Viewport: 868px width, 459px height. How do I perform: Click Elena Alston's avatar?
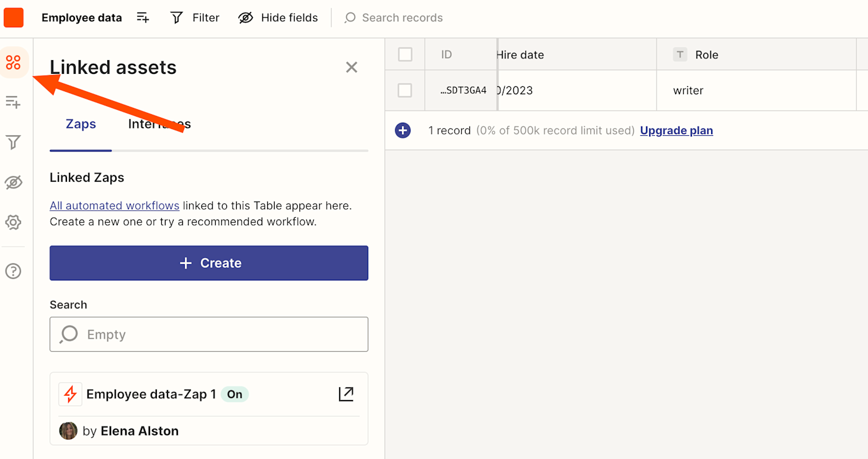pyautogui.click(x=68, y=431)
